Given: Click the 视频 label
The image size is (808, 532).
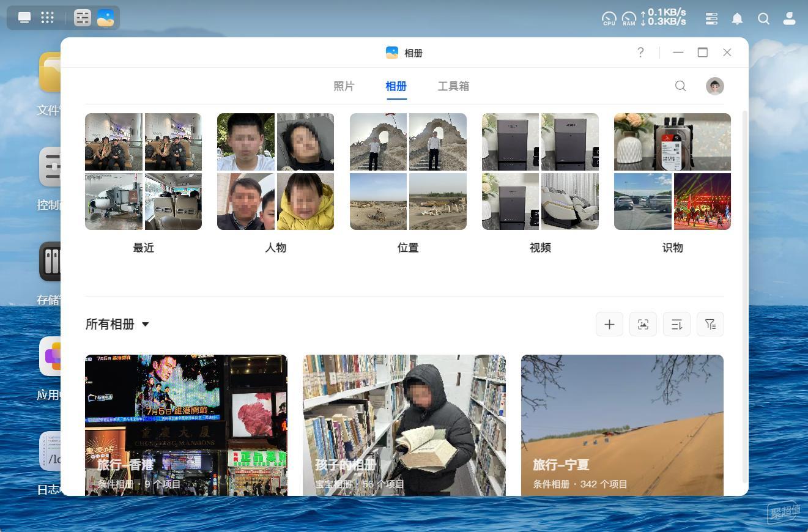Looking at the screenshot, I should tap(540, 248).
